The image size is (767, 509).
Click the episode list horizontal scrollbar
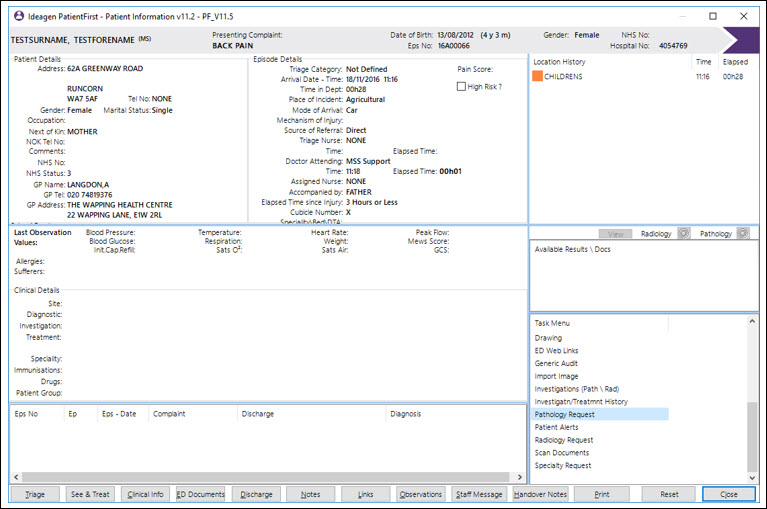[x=266, y=477]
